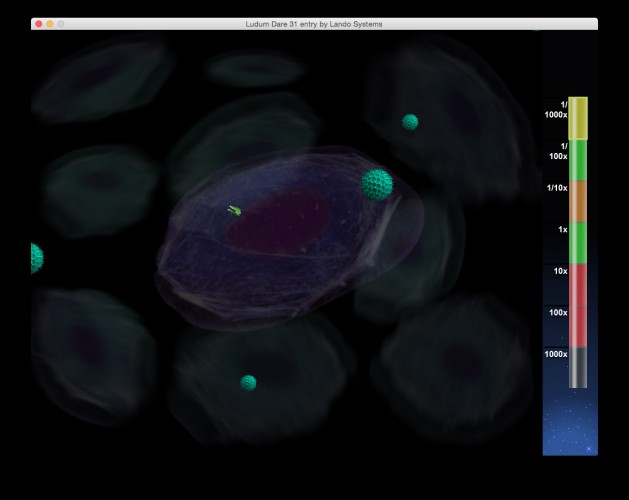Viewport: 629px width, 500px height.
Task: Minimize the window with the yellow button
Action: (50, 24)
